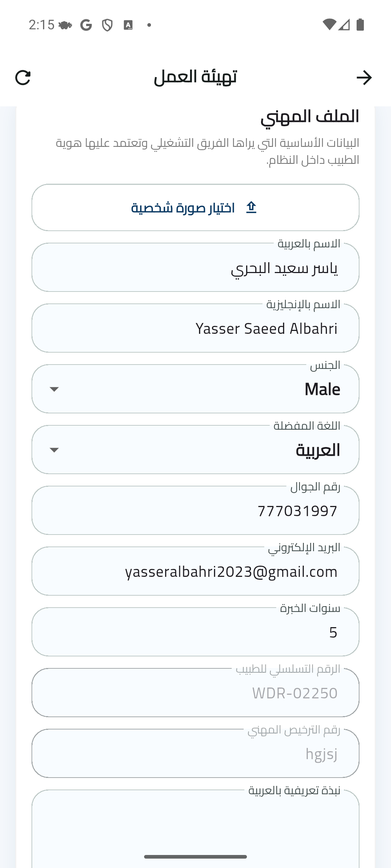The image size is (391, 868).
Task: Tap the doctor serial number WDR-02250 field
Action: 195,693
